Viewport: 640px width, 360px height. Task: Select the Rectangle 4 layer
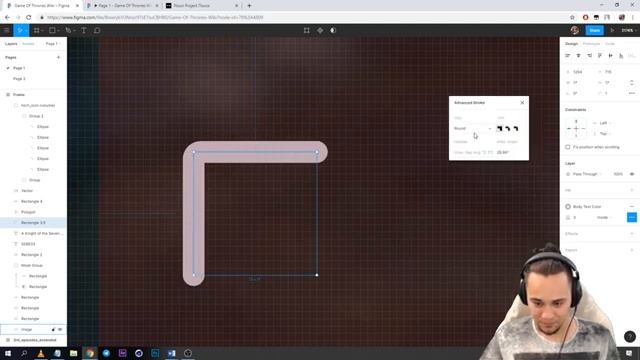click(x=33, y=201)
